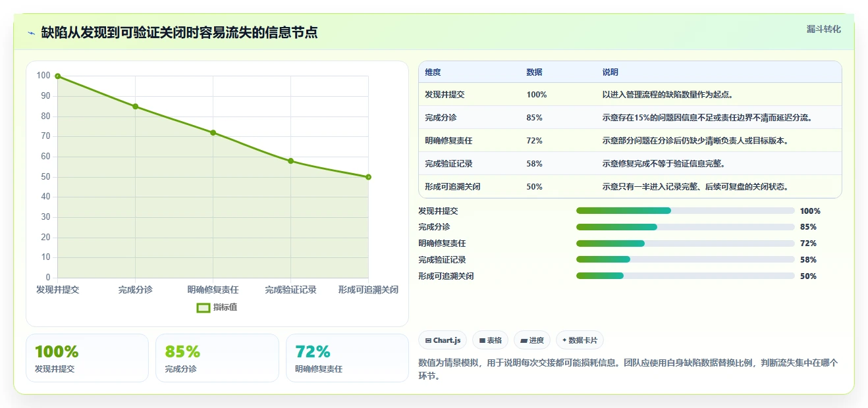Image resolution: width=868 pixels, height=408 pixels.
Task: Click the 完成分诊 progress bar
Action: point(685,227)
